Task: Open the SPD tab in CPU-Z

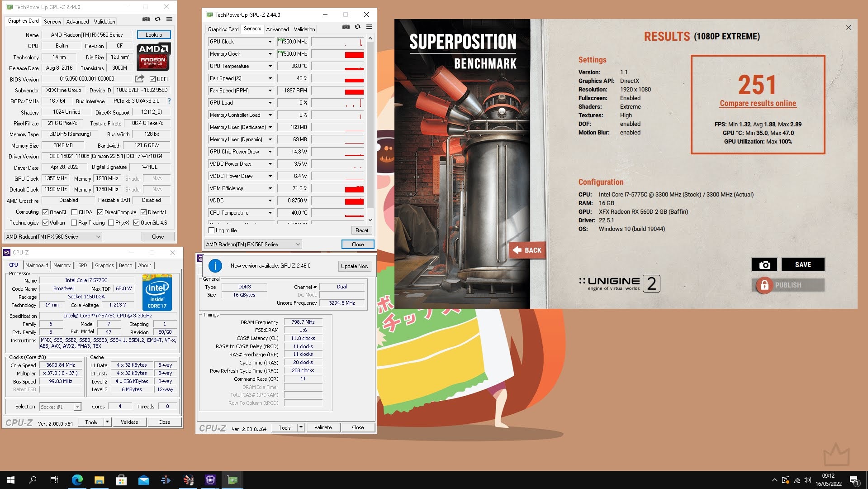Action: [x=83, y=265]
